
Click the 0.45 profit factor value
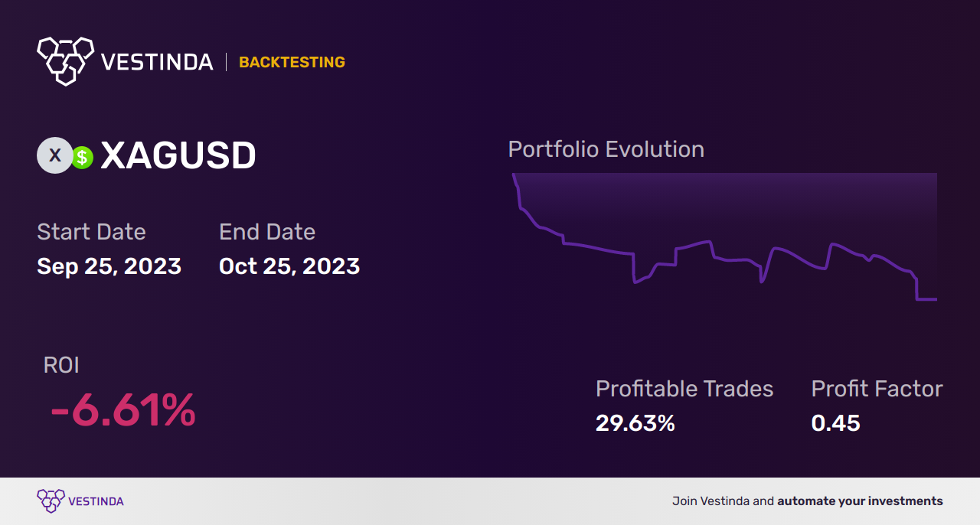[835, 423]
